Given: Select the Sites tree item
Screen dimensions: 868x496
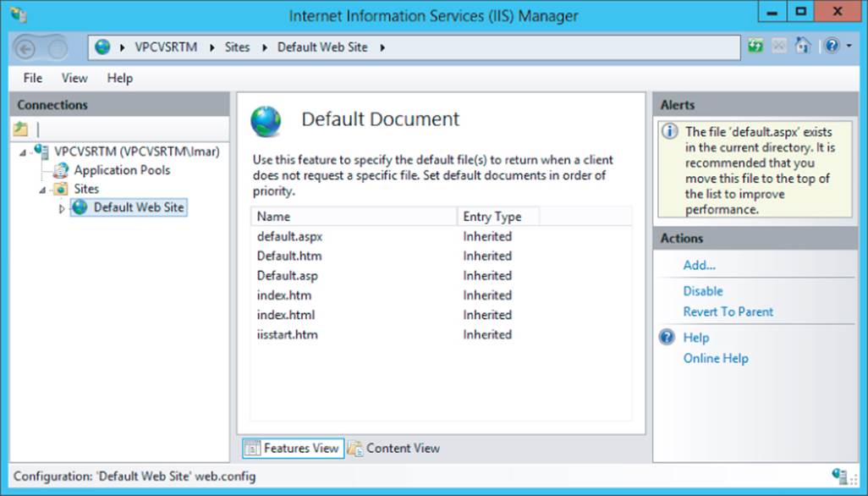Looking at the screenshot, I should click(x=86, y=189).
